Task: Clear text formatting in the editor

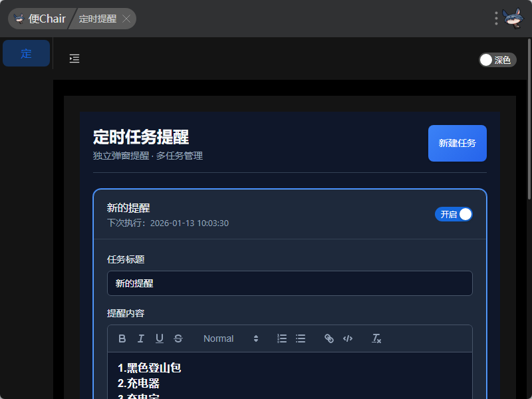Action: click(376, 338)
